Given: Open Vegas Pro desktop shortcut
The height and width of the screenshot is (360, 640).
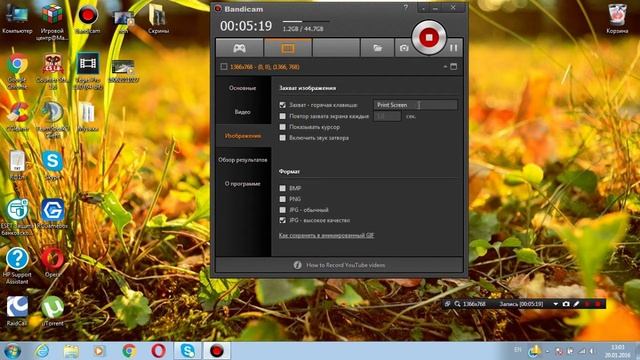Looking at the screenshot, I should (x=88, y=71).
